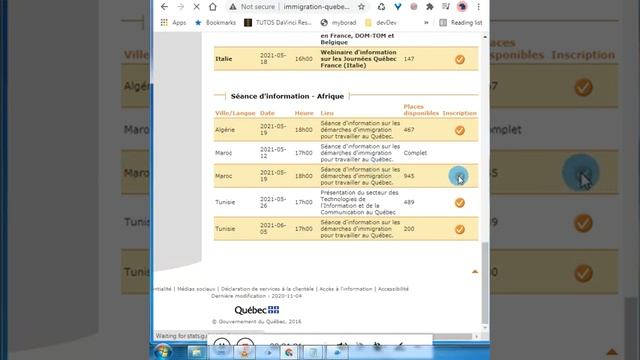Go back using the browser back arrow

coord(164,7)
